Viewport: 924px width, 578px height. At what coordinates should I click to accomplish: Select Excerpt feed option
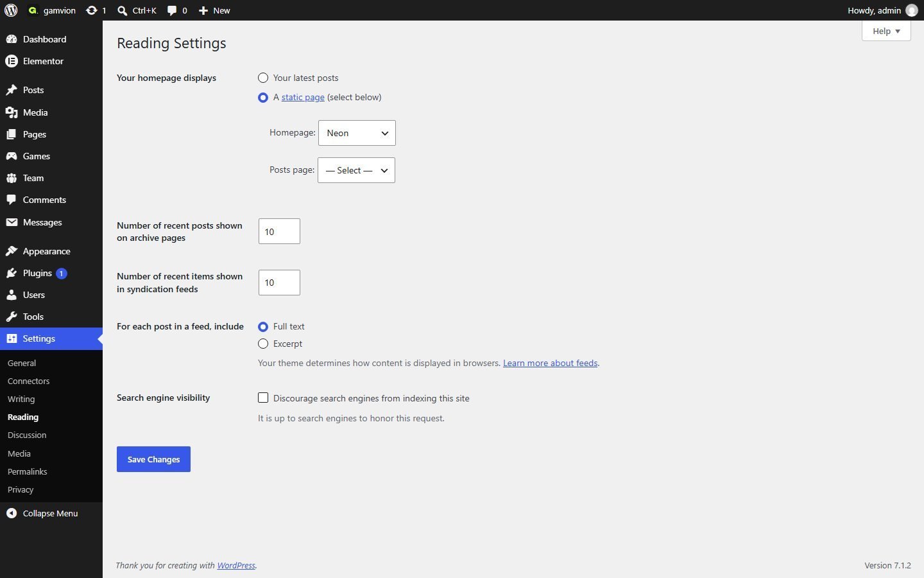(263, 344)
